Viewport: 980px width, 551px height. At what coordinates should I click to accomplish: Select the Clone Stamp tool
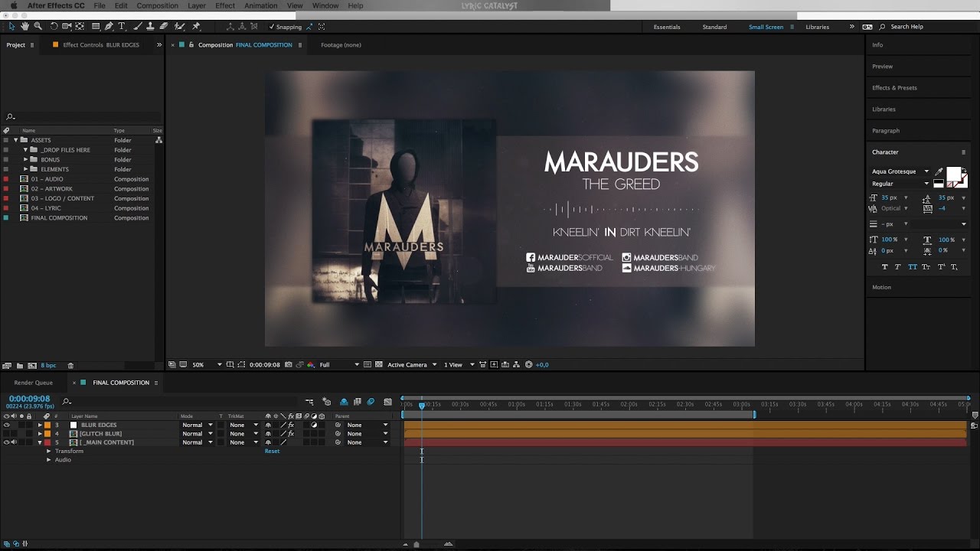150,26
